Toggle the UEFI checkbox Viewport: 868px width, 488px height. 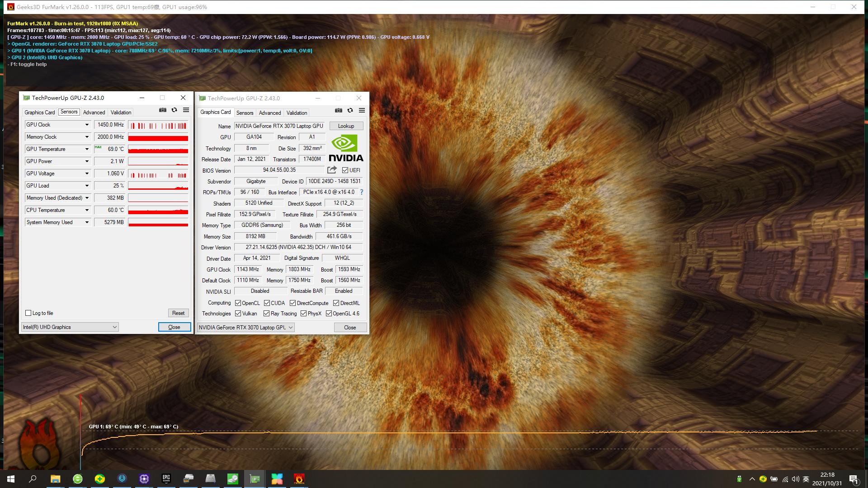[x=345, y=170]
